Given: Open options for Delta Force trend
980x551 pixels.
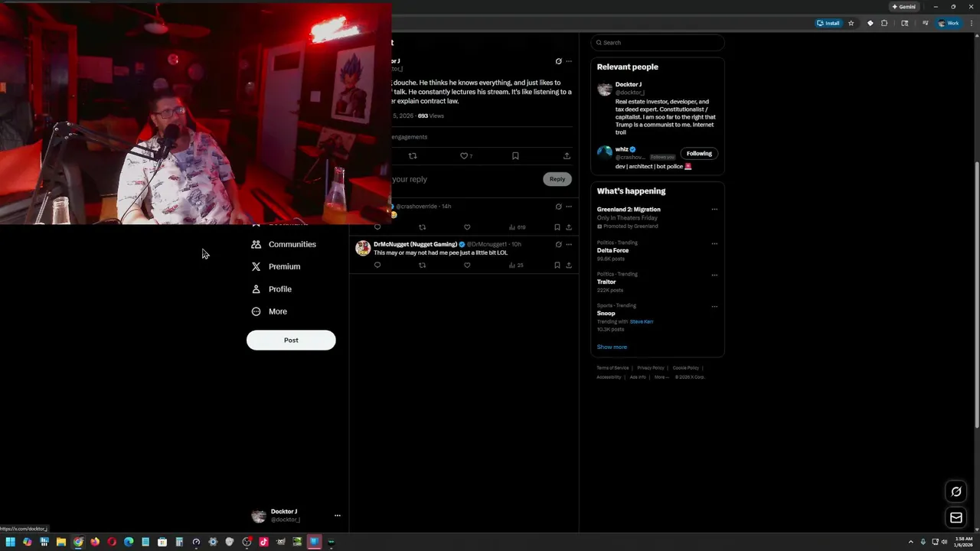Looking at the screenshot, I should (x=714, y=244).
